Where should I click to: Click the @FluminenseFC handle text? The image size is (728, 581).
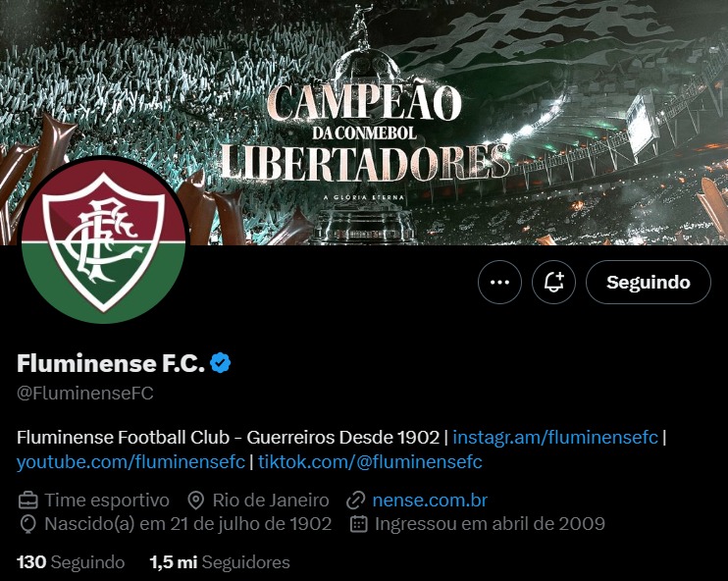pos(85,394)
